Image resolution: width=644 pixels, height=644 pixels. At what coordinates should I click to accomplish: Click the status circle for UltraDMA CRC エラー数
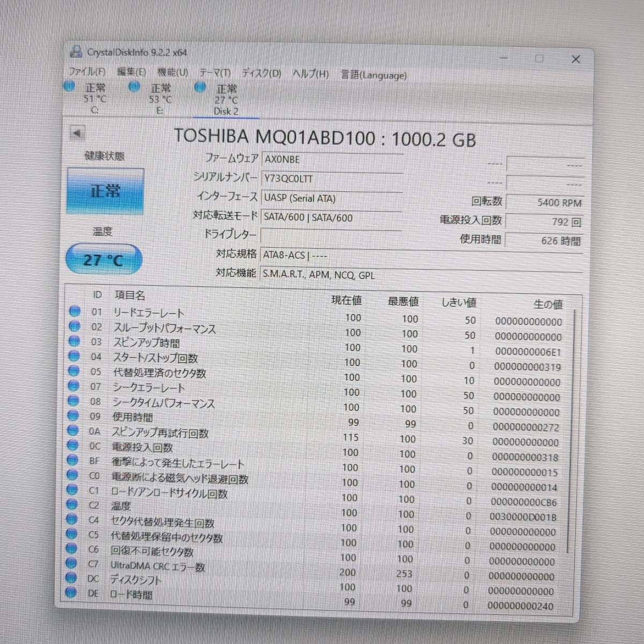coord(70,563)
